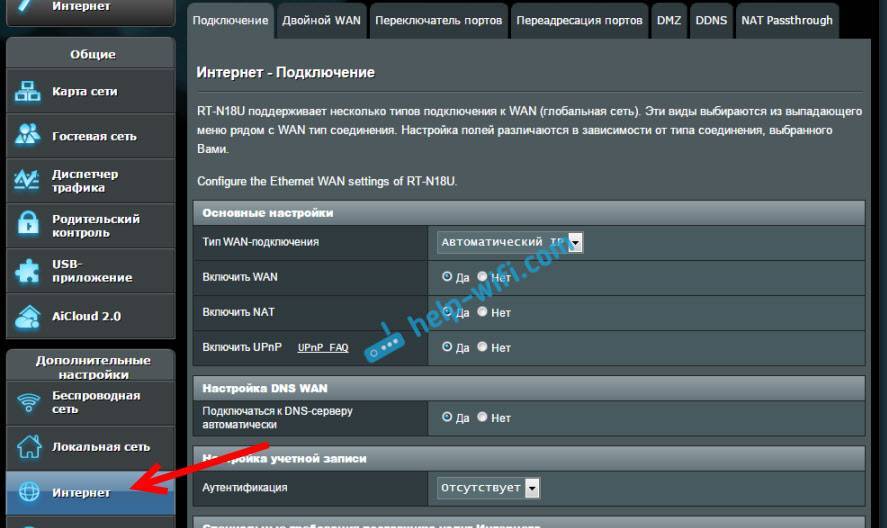Switch to the Двойной WAN tab

click(x=321, y=20)
